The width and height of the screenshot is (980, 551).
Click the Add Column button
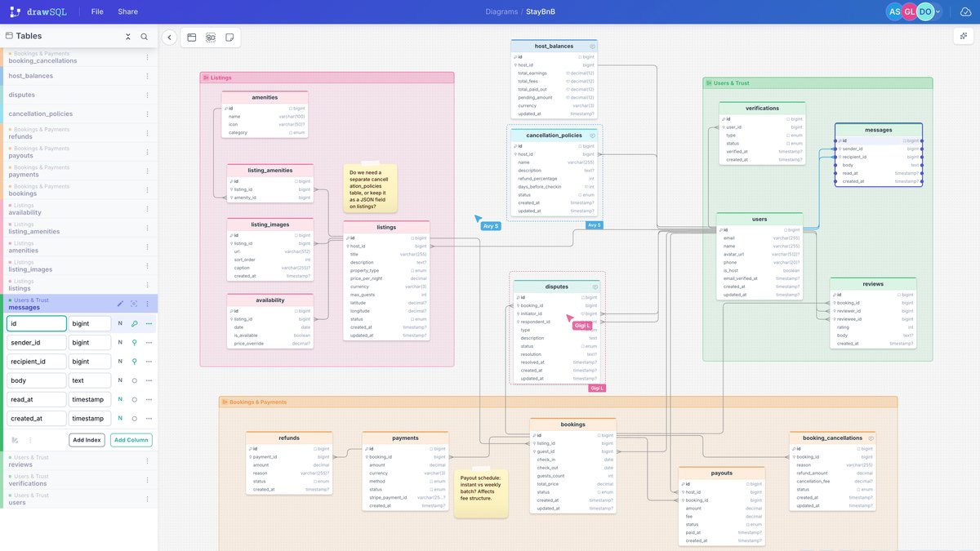(x=131, y=440)
